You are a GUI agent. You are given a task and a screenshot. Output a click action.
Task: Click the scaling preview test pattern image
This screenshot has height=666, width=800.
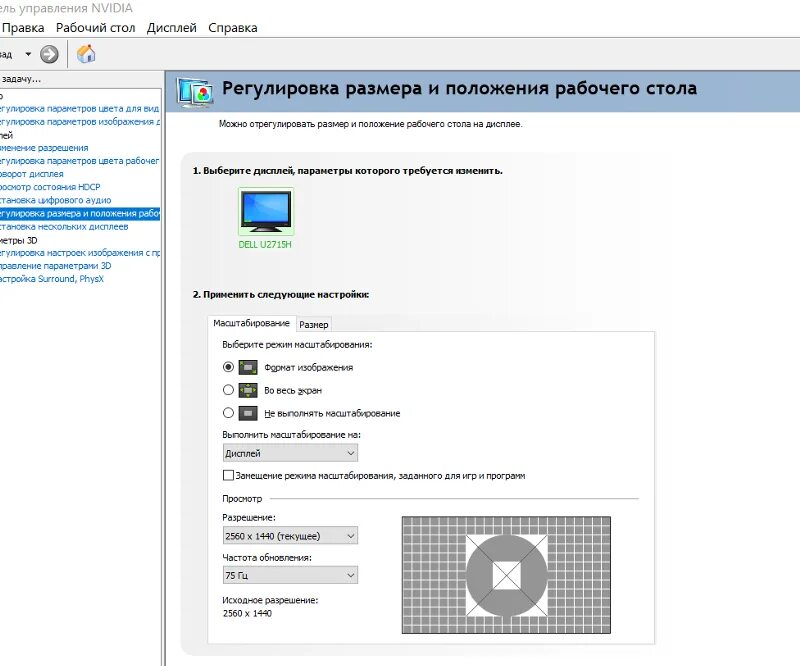click(506, 575)
